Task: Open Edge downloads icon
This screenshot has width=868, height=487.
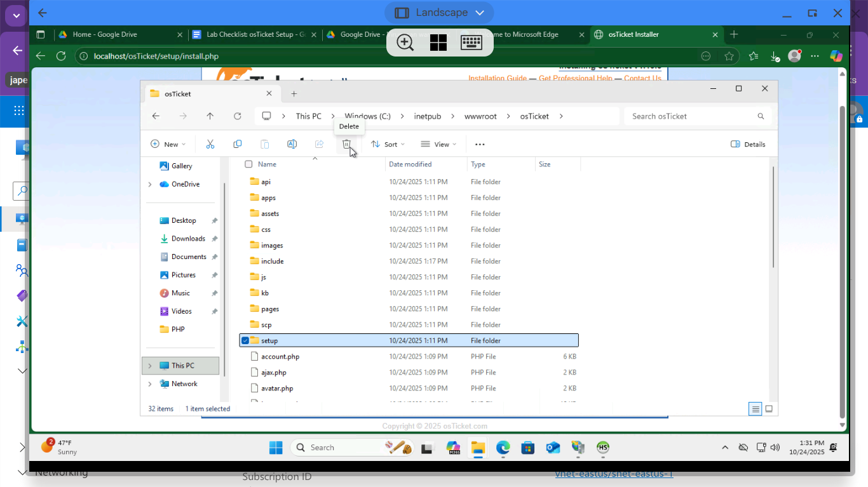Action: (x=775, y=56)
